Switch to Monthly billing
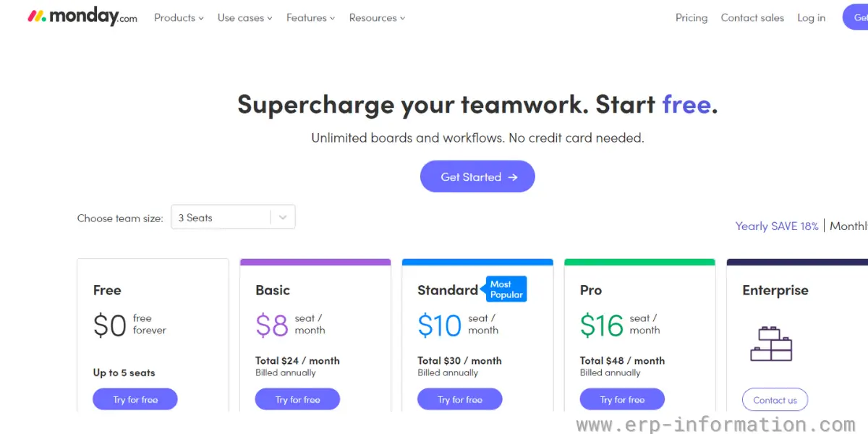Image resolution: width=868 pixels, height=434 pixels. [849, 226]
